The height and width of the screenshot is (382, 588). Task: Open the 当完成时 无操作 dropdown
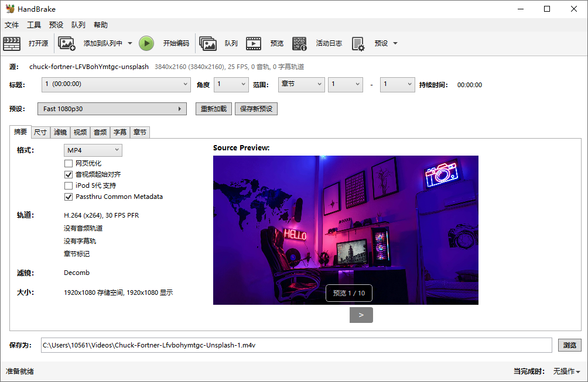click(567, 371)
